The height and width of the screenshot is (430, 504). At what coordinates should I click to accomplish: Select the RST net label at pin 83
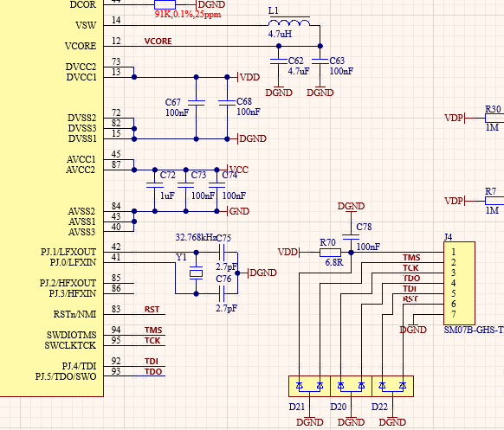[x=152, y=309]
